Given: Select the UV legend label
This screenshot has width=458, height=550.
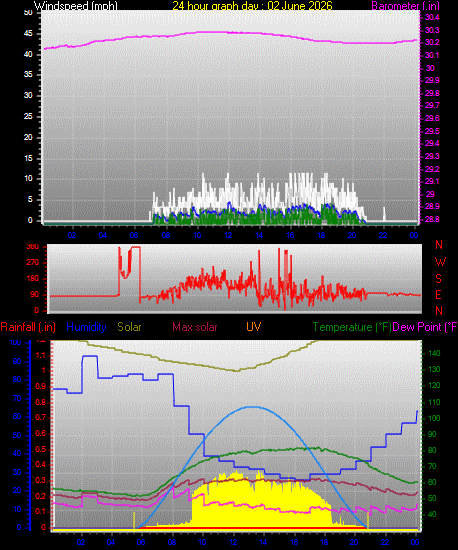Looking at the screenshot, I should pyautogui.click(x=254, y=327).
